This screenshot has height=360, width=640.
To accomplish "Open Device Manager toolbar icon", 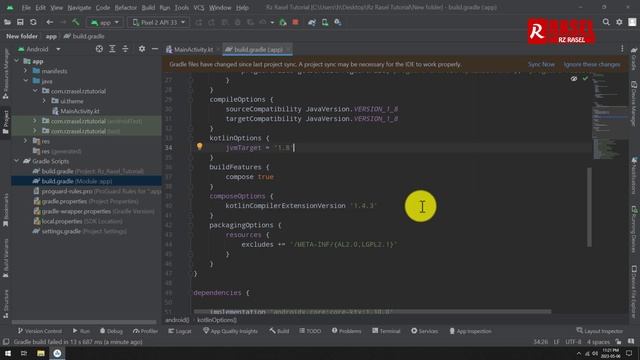I will pos(325,22).
